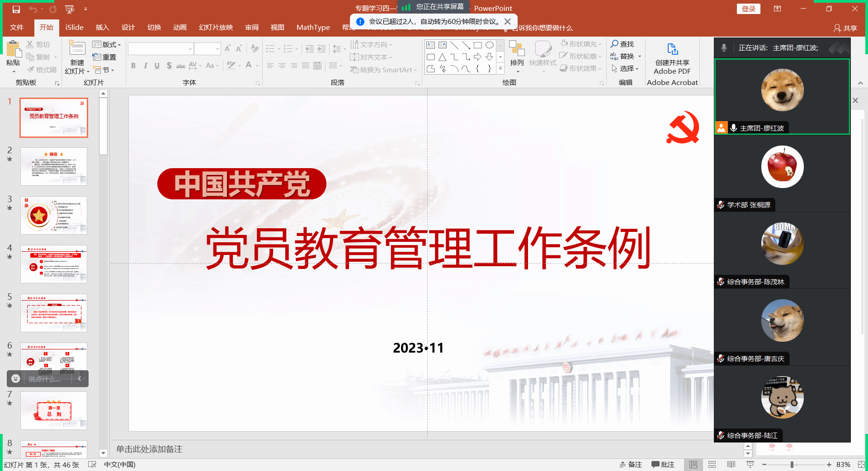The height and width of the screenshot is (471, 868).
Task: Toggle Bold text formatting
Action: 133,66
